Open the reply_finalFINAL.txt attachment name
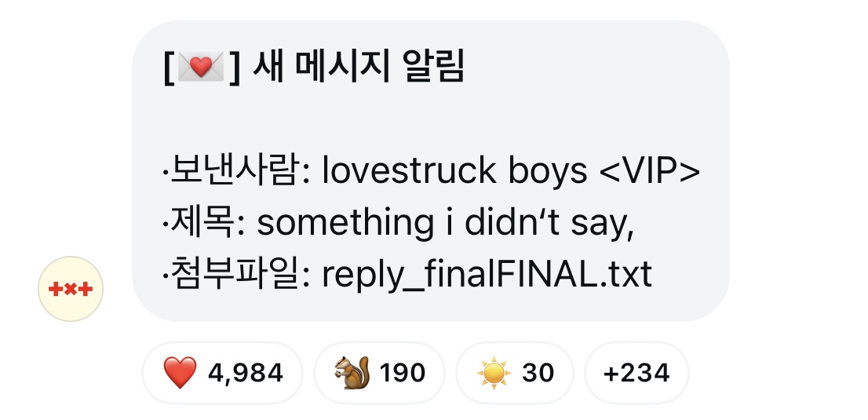Image resolution: width=868 pixels, height=420 pixels. pyautogui.click(x=487, y=276)
